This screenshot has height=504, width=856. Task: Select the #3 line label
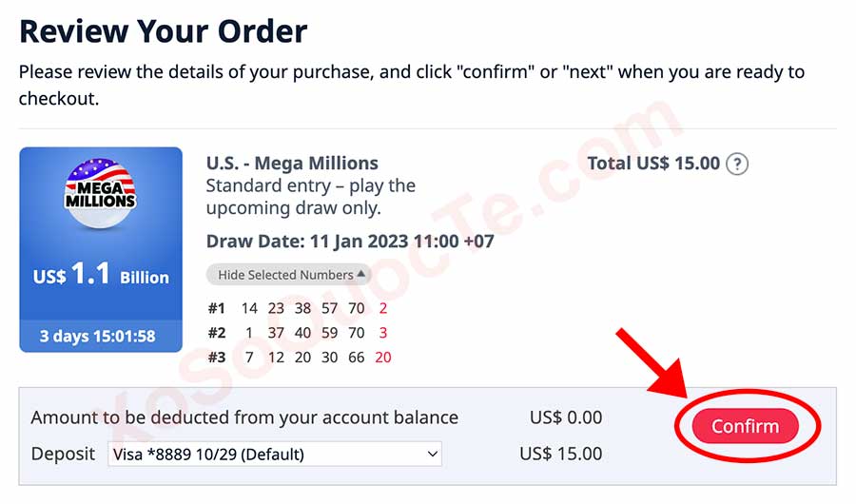tap(217, 358)
